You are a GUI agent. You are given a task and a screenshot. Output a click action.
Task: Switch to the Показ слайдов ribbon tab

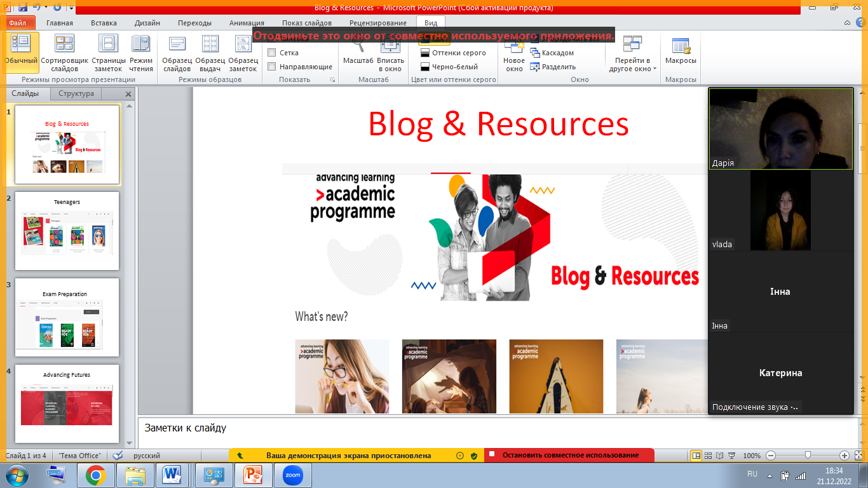point(307,23)
